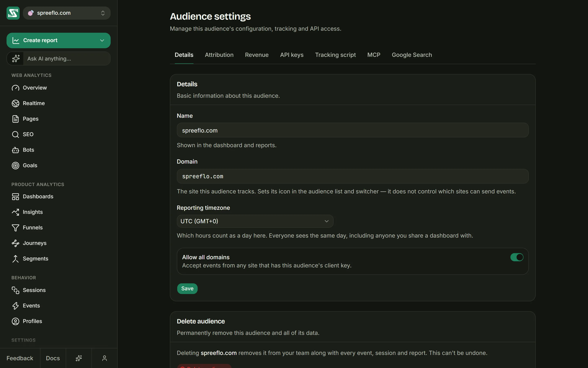Open the Dashboards layout icon
This screenshot has width=588, height=368.
pyautogui.click(x=15, y=197)
